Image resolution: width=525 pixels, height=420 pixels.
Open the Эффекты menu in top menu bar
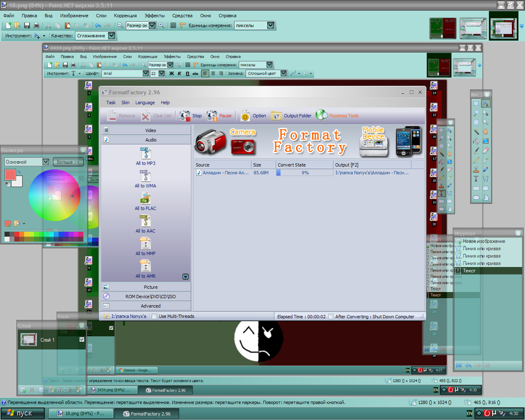pos(155,16)
